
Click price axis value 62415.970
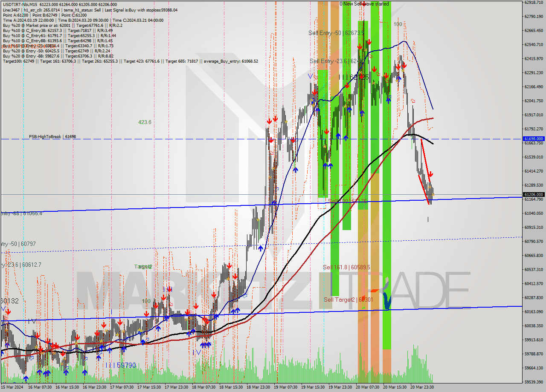(x=533, y=59)
